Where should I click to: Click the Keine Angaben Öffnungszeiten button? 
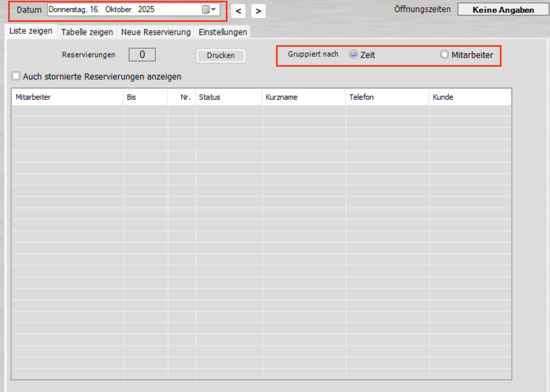[x=503, y=9]
